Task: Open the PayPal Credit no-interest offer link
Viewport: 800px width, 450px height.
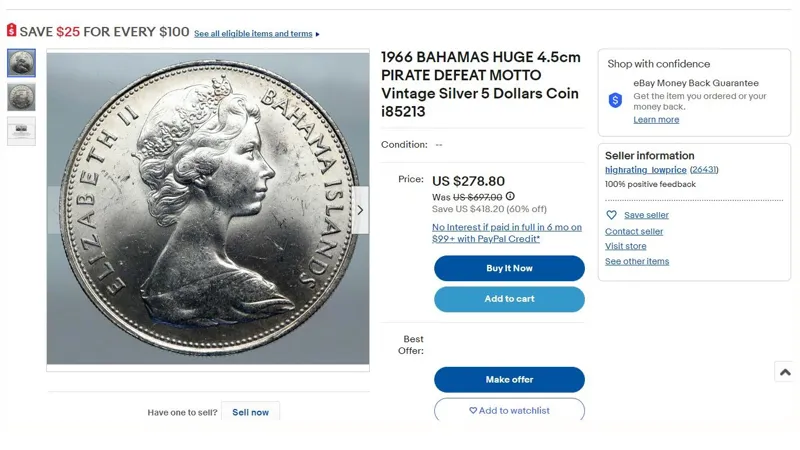Action: tap(506, 233)
